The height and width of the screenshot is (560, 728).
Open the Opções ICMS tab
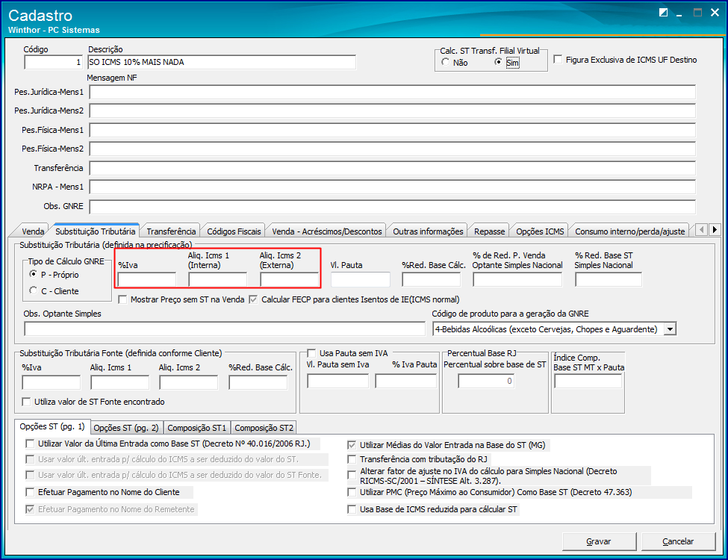540,231
